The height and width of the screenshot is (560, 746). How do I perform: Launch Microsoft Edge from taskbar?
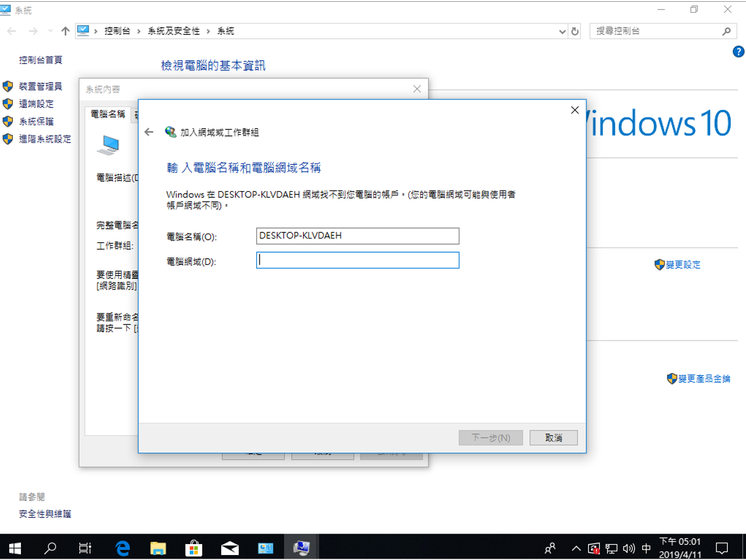(x=123, y=547)
